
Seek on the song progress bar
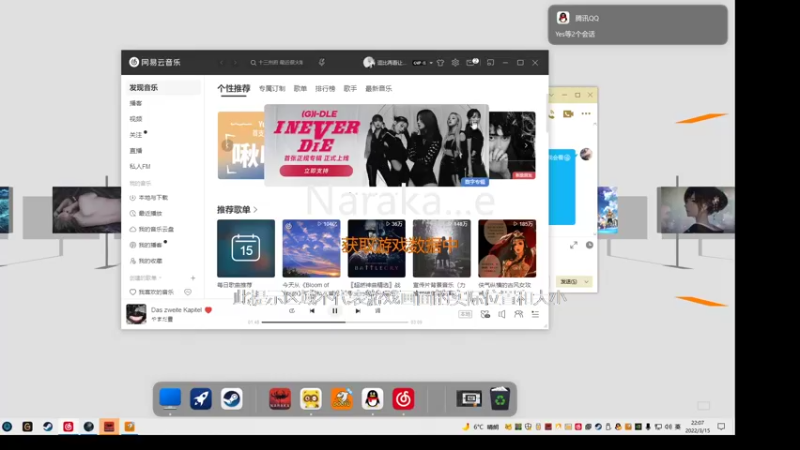[335, 322]
